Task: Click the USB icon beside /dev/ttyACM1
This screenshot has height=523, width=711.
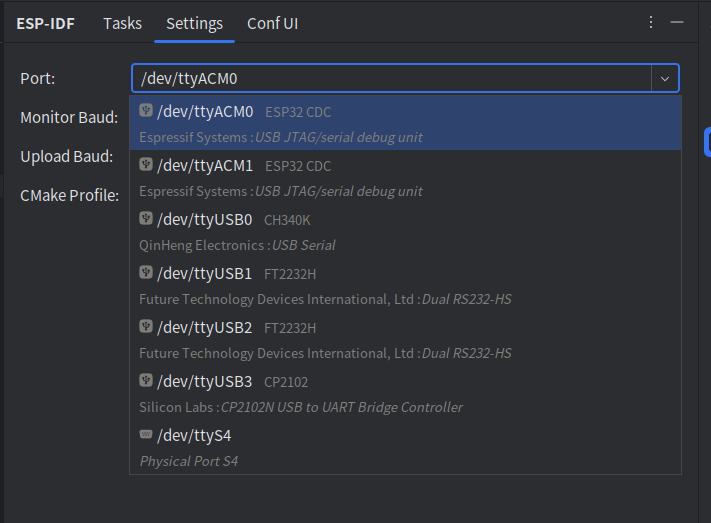Action: coord(146,165)
